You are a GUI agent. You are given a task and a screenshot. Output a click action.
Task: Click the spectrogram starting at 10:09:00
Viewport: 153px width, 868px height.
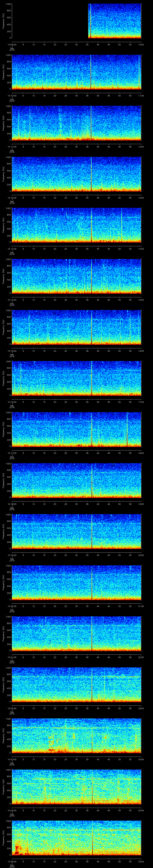point(77,21)
